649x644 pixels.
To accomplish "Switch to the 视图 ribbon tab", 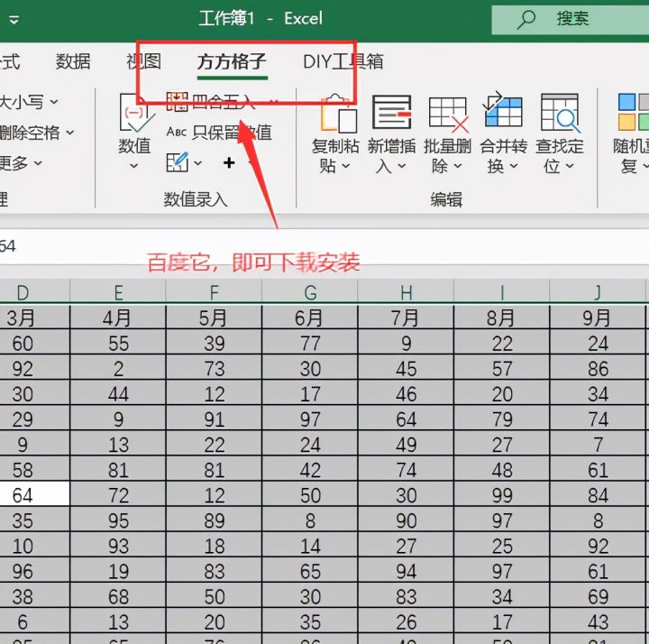I will [143, 61].
